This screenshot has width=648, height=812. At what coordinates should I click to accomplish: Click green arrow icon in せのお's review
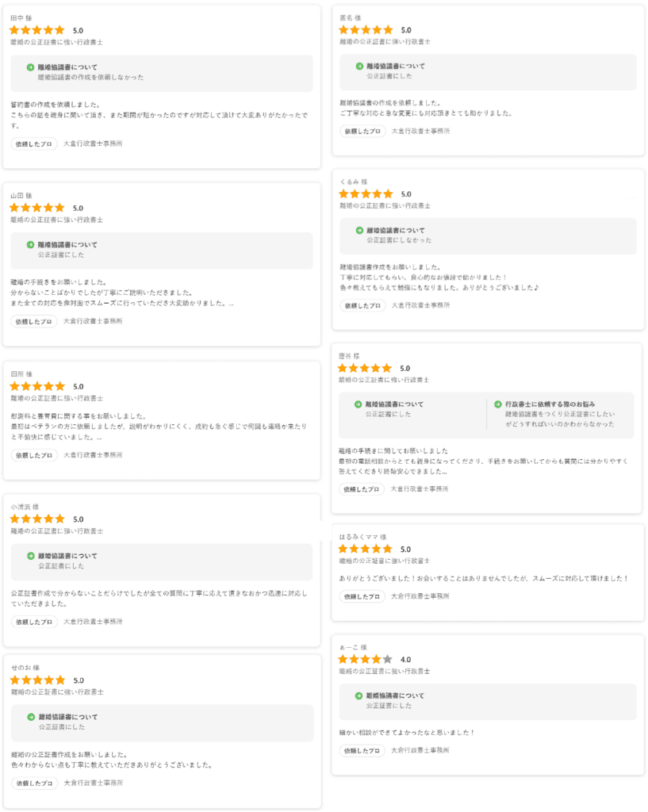[31, 717]
